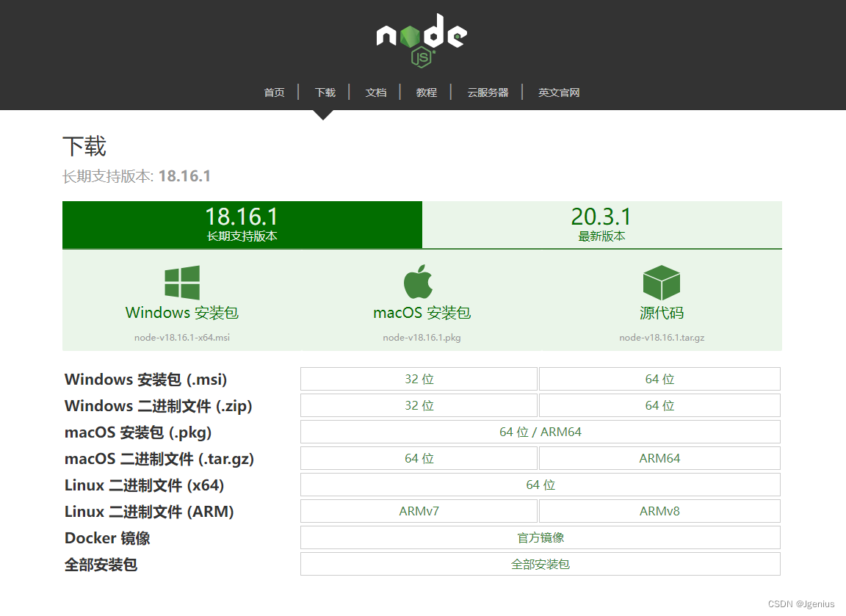Click node-v18.16.1.tar.gz file name
The width and height of the screenshot is (846, 616).
click(x=662, y=338)
